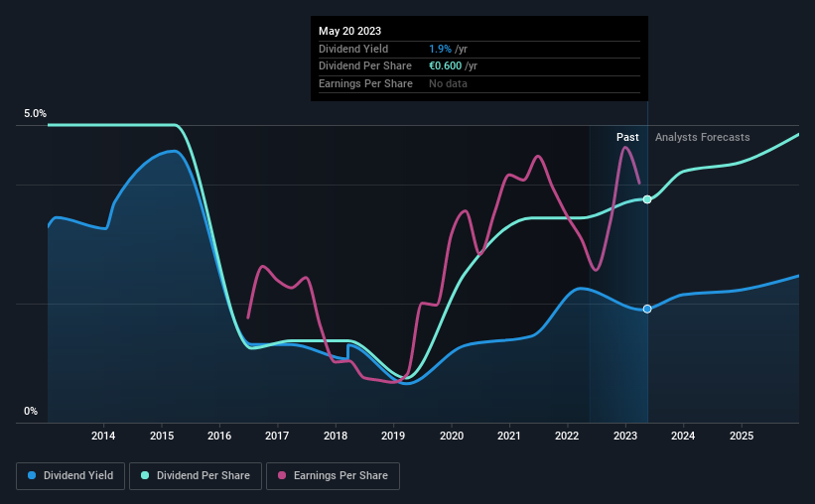Click the €0.600 dividend per share value
The width and height of the screenshot is (815, 504).
445,66
